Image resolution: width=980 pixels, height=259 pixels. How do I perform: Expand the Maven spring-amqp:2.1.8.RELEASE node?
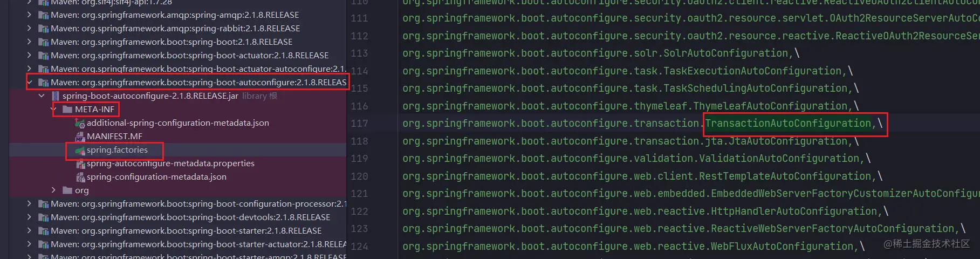pyautogui.click(x=29, y=15)
